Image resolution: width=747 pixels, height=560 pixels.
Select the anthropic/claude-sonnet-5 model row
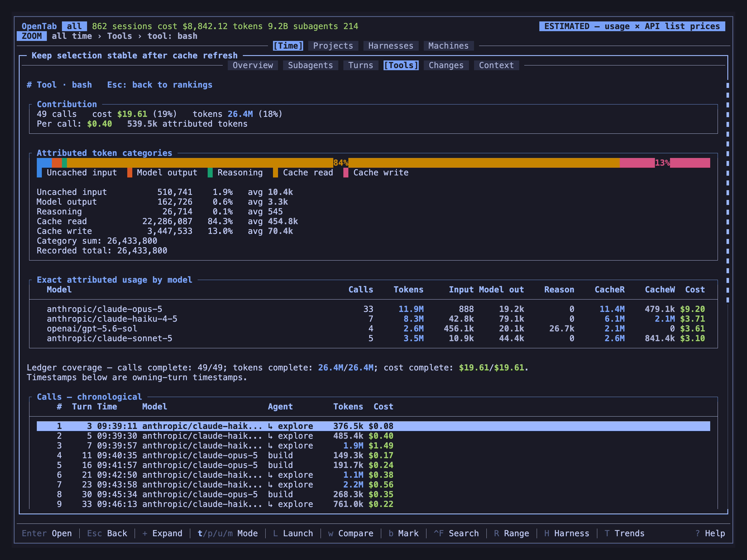click(x=373, y=338)
